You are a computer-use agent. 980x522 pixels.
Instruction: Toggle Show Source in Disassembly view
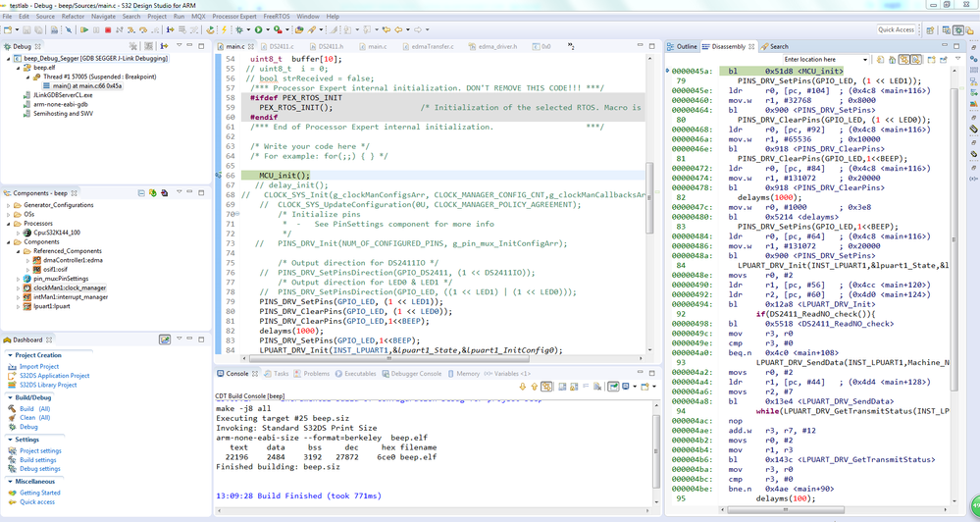pos(915,60)
